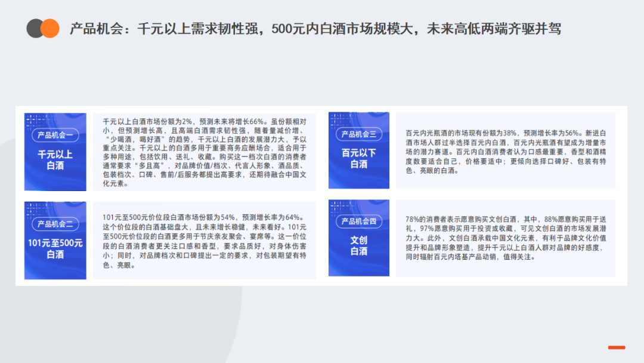Click the 百元以下白酒 card heading
This screenshot has height=363, width=644.
coord(358,159)
